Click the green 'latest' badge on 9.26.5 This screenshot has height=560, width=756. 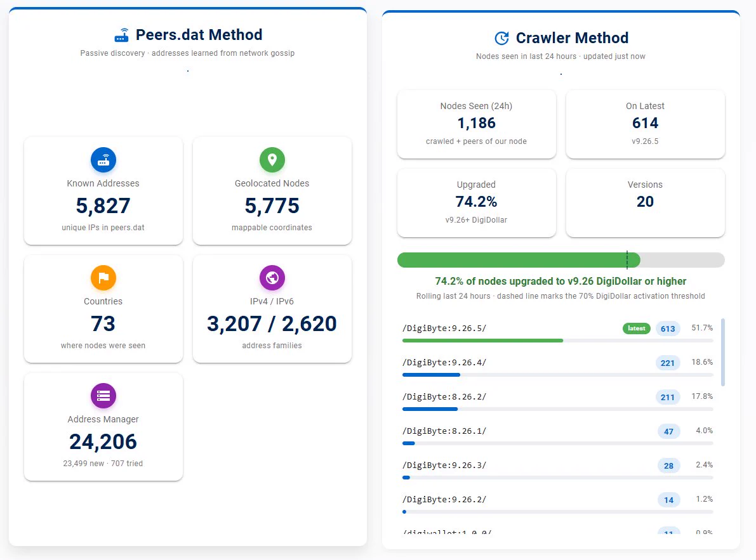[x=637, y=329]
